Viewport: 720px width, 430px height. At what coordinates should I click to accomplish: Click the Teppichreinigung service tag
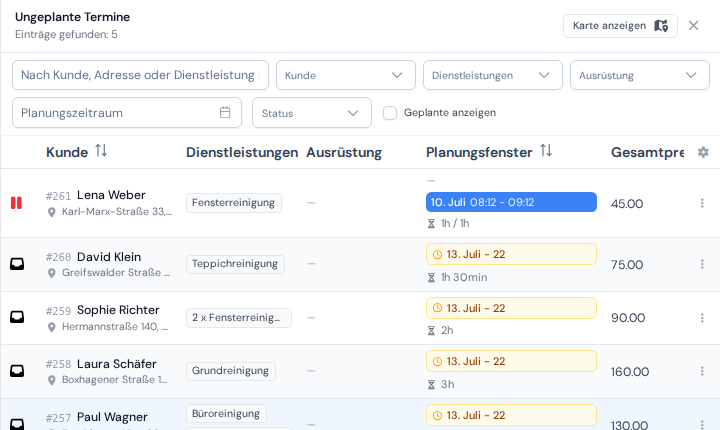[235, 264]
